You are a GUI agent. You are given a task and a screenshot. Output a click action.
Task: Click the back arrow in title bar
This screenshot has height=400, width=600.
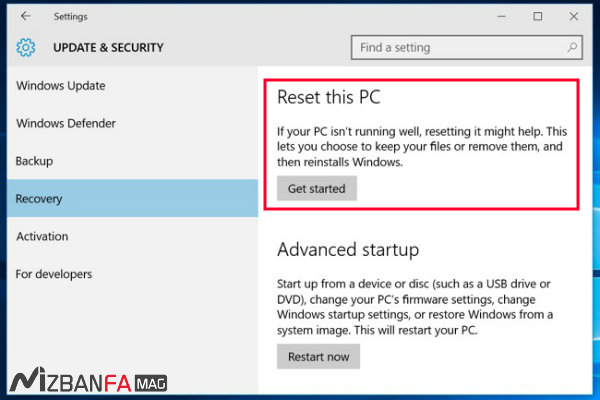(25, 16)
